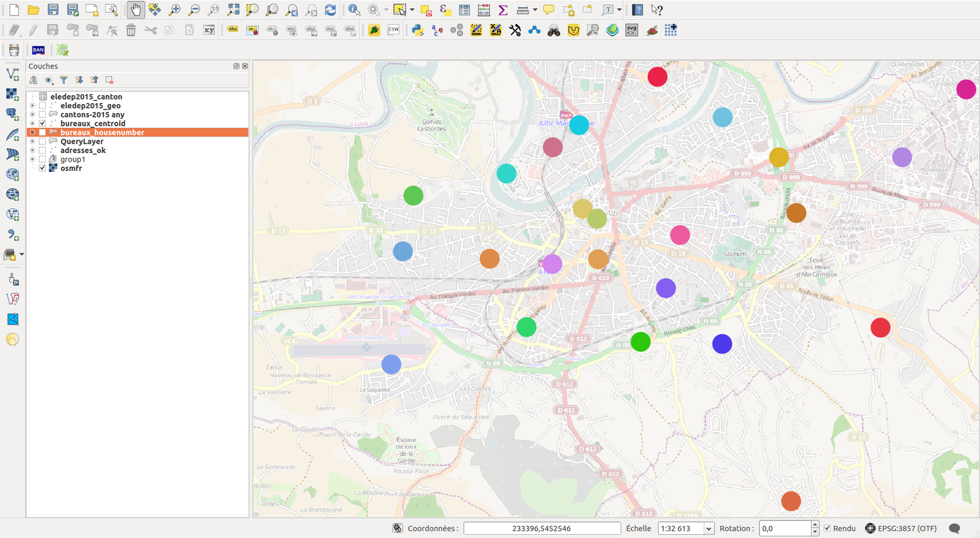The width and height of the screenshot is (980, 538).
Task: Open the BAN geocoder plugin
Action: click(x=38, y=50)
